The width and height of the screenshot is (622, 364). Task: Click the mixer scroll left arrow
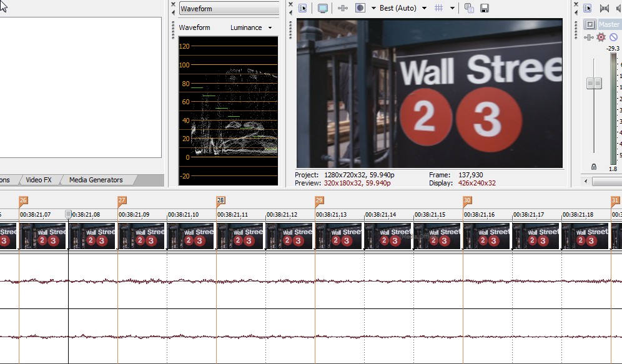coord(586,181)
